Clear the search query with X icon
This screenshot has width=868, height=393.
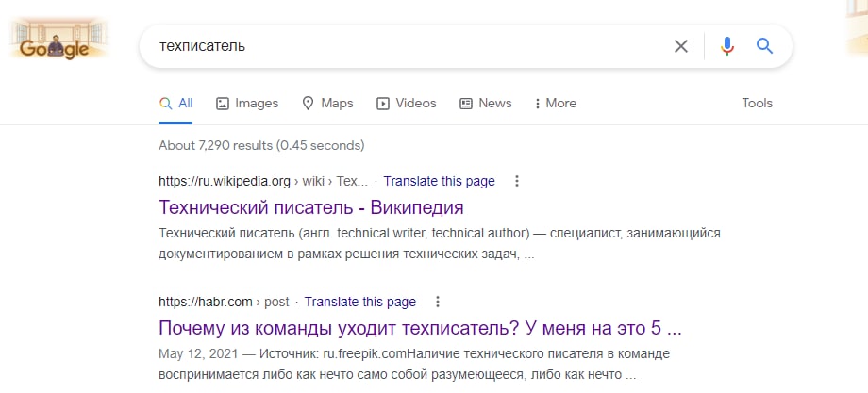coord(680,46)
